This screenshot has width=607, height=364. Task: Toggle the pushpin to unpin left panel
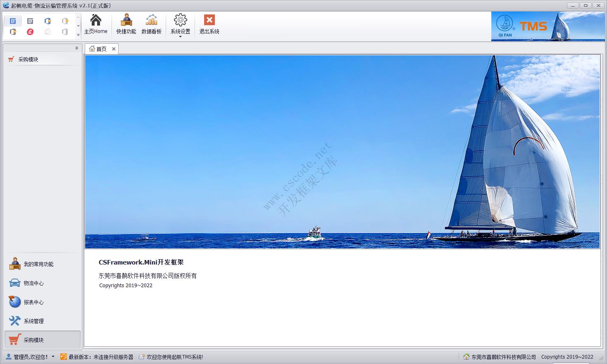76,48
